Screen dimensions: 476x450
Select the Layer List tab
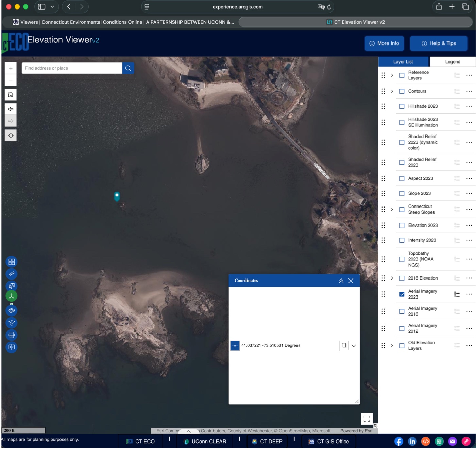coord(403,62)
